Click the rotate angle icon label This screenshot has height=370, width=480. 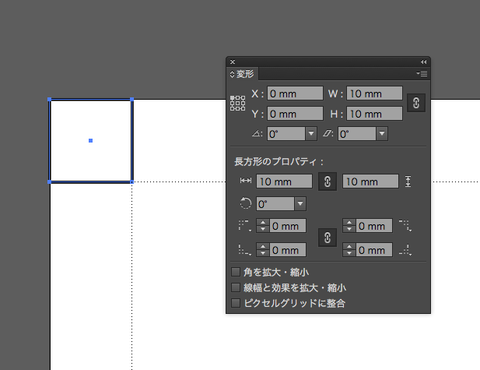pos(257,134)
